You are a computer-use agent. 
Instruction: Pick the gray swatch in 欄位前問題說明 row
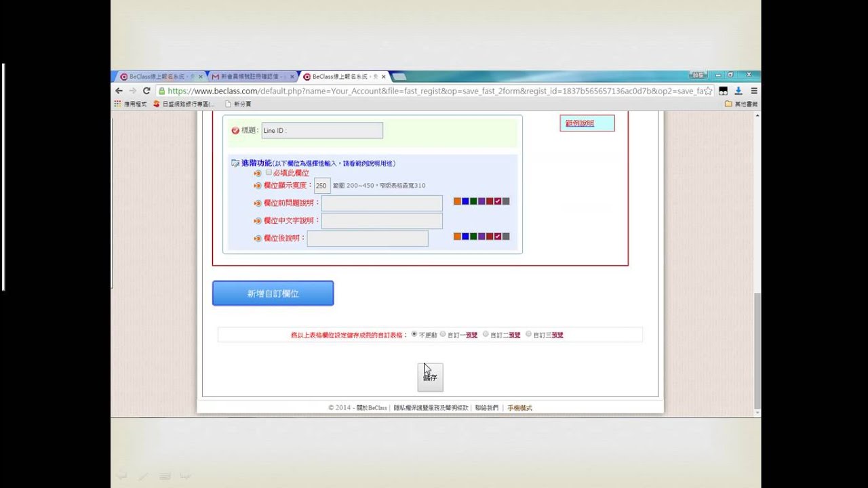pyautogui.click(x=506, y=201)
